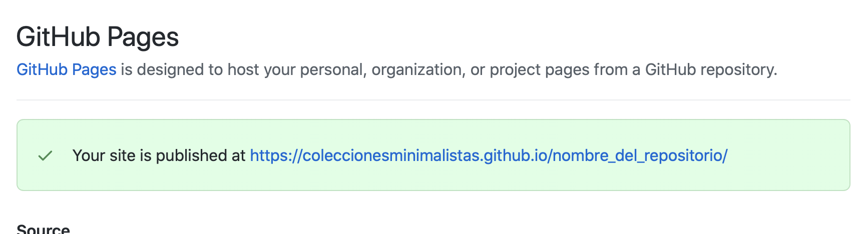Click the word "GitHub" in the main heading
The image size is (868, 234).
click(x=58, y=37)
